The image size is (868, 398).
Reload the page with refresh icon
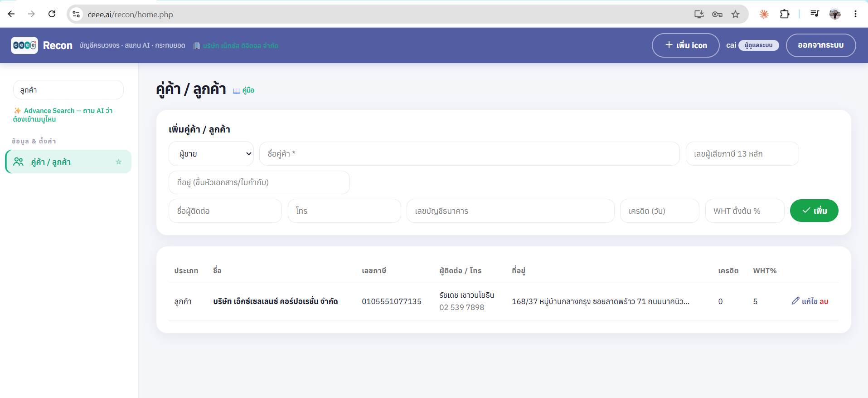click(52, 14)
